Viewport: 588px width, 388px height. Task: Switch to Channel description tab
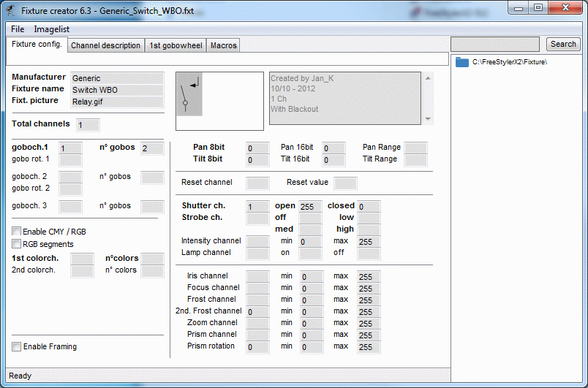(x=106, y=46)
